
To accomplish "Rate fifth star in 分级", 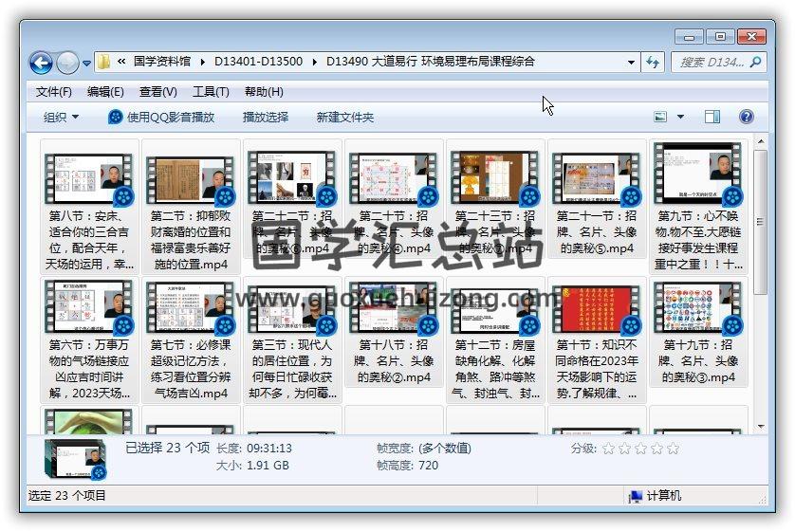I will click(x=674, y=449).
